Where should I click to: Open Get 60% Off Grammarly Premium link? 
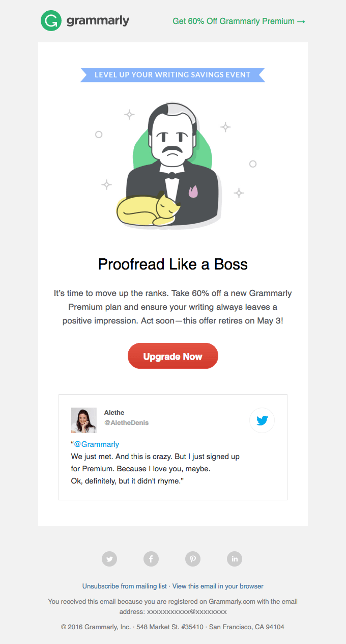coord(239,21)
